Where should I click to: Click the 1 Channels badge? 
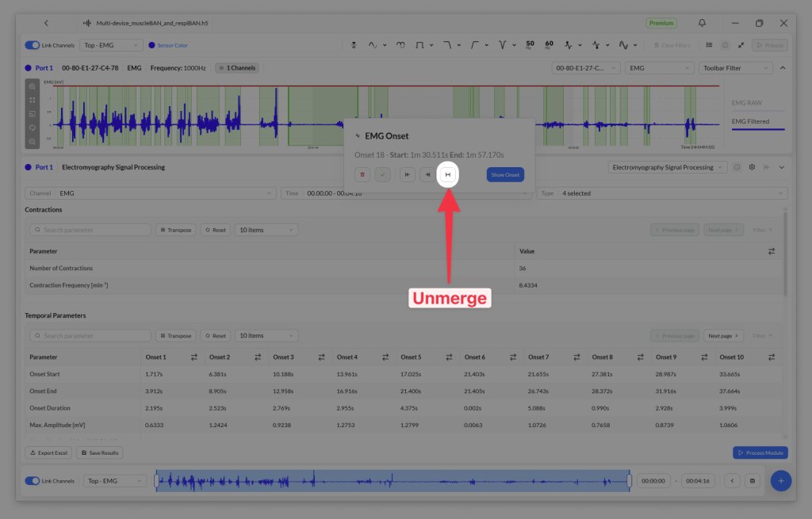[237, 68]
